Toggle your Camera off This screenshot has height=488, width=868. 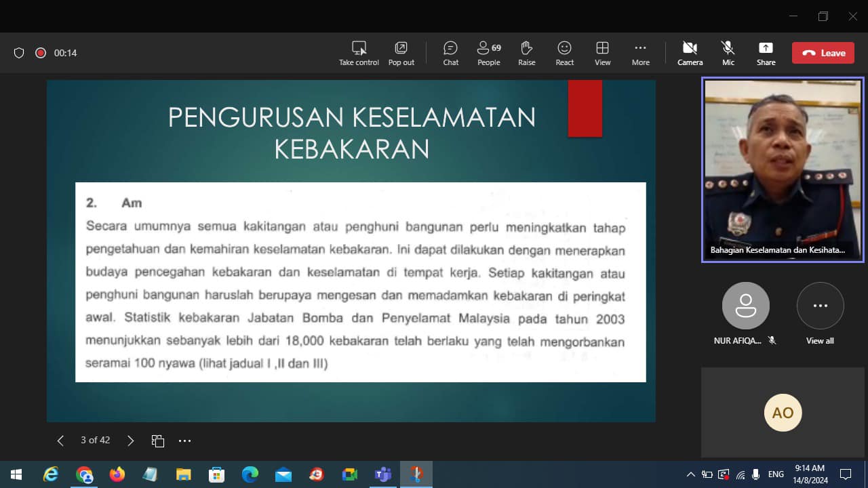[690, 53]
